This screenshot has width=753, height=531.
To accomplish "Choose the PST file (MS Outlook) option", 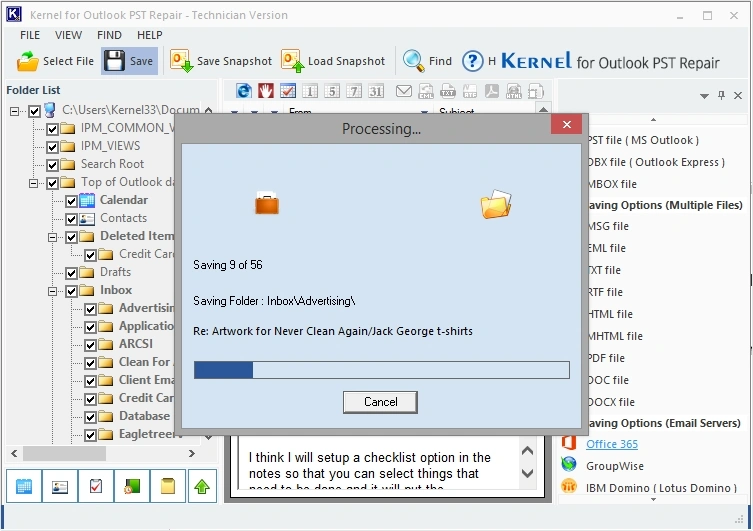I will click(x=643, y=140).
